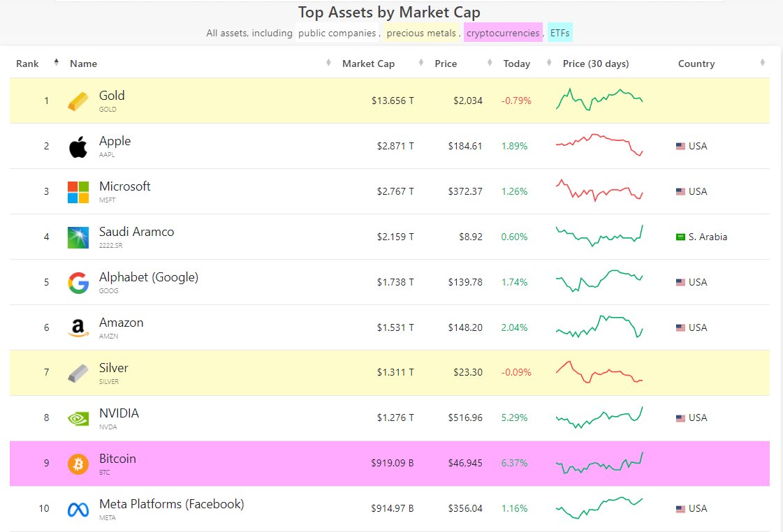The width and height of the screenshot is (783, 532).
Task: Open the Amazon company page
Action: [x=122, y=323]
